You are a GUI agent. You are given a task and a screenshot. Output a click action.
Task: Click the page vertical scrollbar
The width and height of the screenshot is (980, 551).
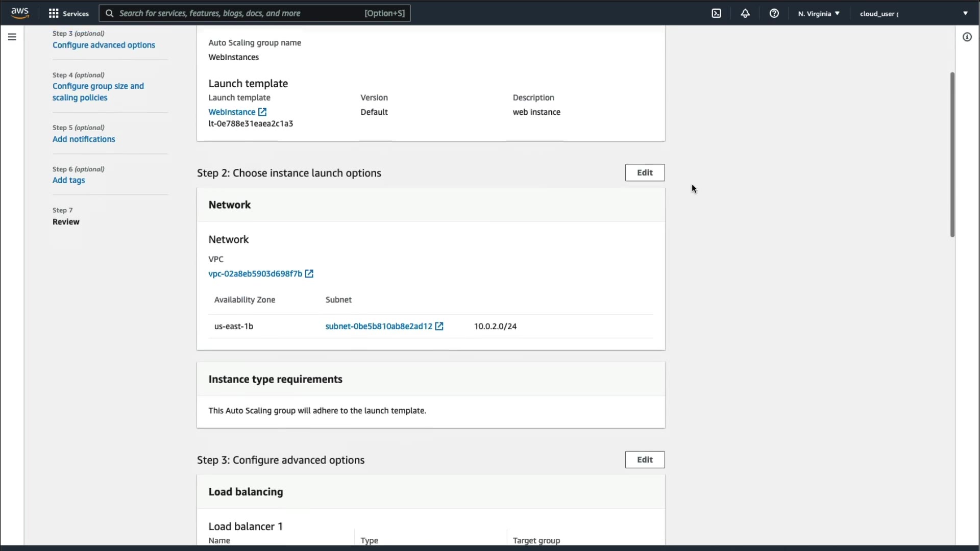pos(952,153)
